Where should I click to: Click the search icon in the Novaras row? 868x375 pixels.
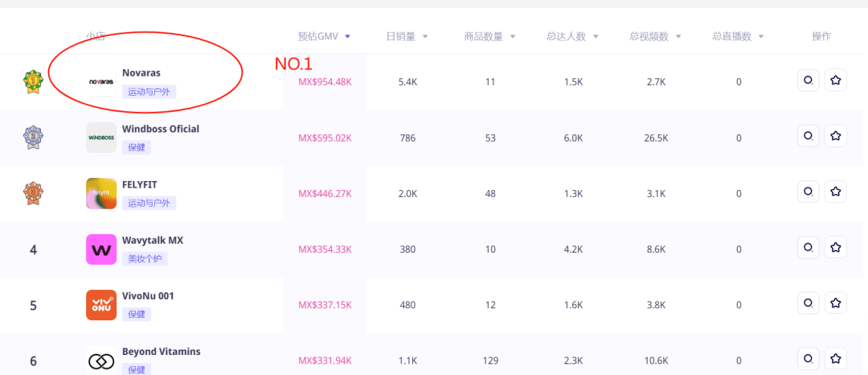pos(809,80)
